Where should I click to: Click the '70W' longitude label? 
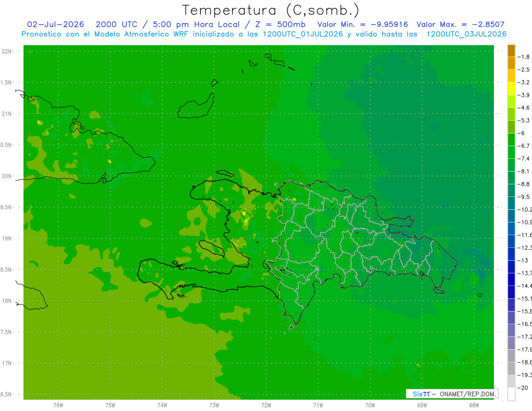click(370, 405)
